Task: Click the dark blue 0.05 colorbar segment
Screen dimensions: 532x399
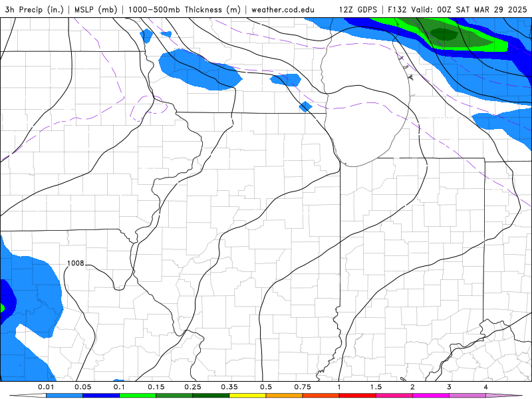Action: coord(101,396)
